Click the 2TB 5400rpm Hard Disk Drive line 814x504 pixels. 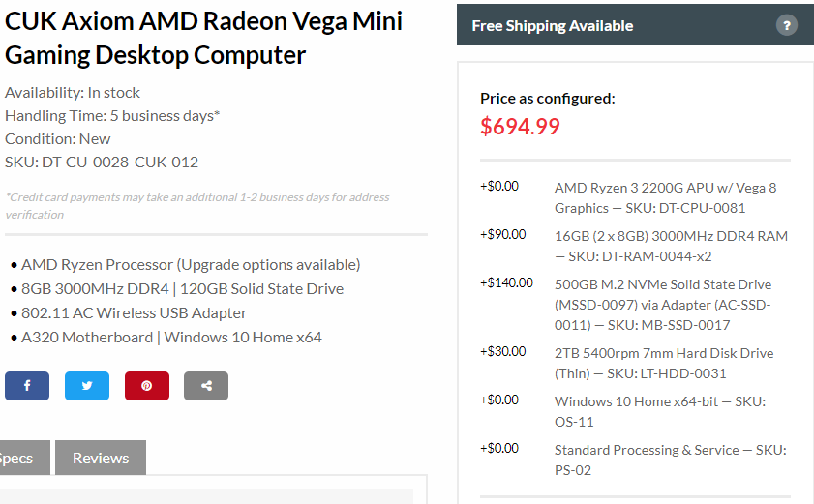pos(664,364)
